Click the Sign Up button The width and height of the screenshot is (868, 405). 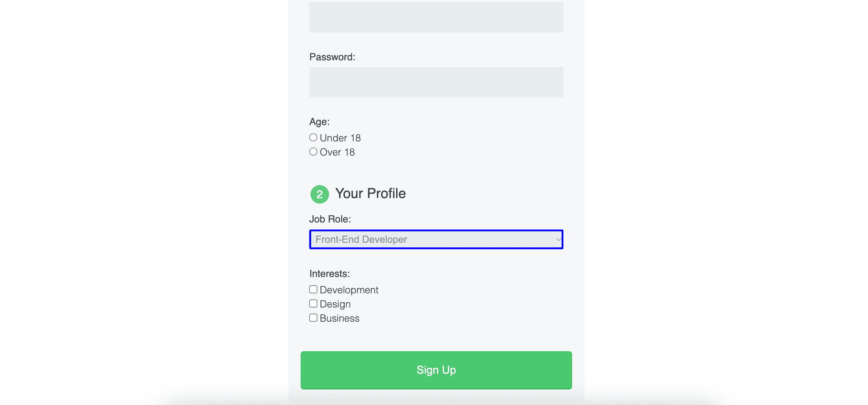(x=436, y=370)
